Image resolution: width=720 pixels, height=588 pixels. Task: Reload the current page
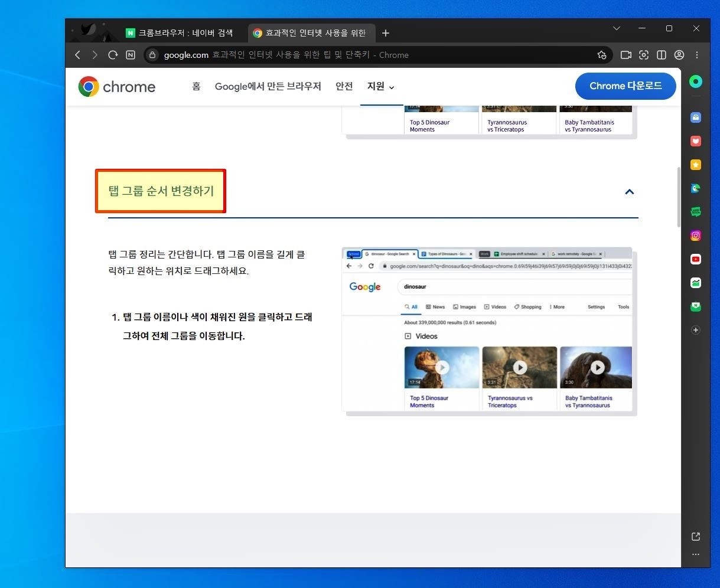click(x=113, y=55)
